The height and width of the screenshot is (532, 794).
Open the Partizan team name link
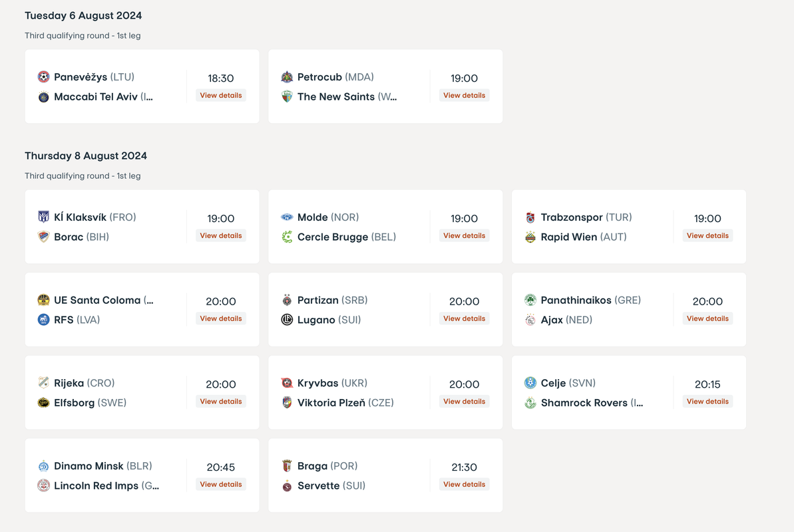coord(318,301)
